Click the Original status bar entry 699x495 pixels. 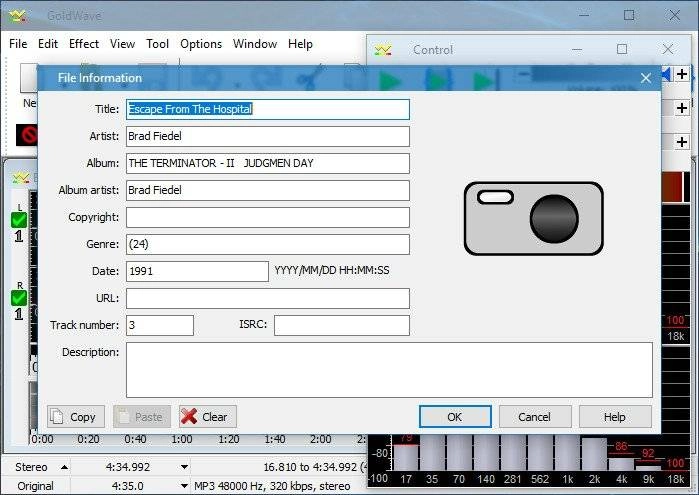click(35, 486)
